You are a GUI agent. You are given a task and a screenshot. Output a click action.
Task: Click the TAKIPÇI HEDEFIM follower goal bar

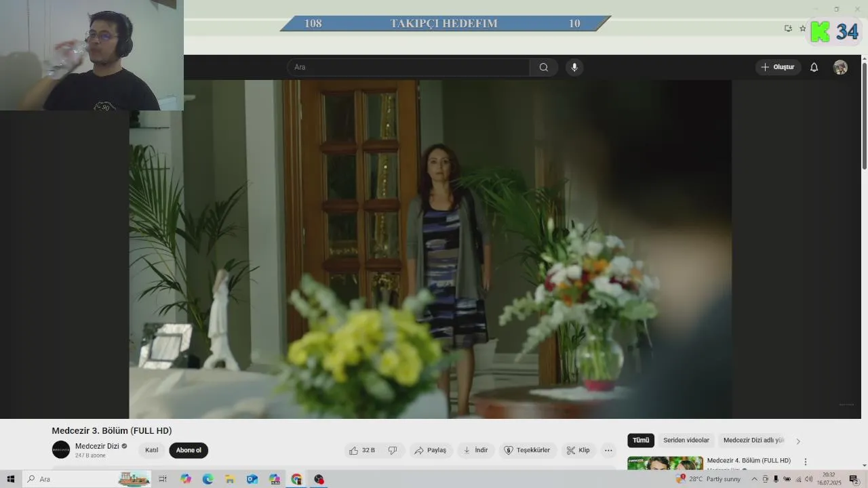click(444, 23)
